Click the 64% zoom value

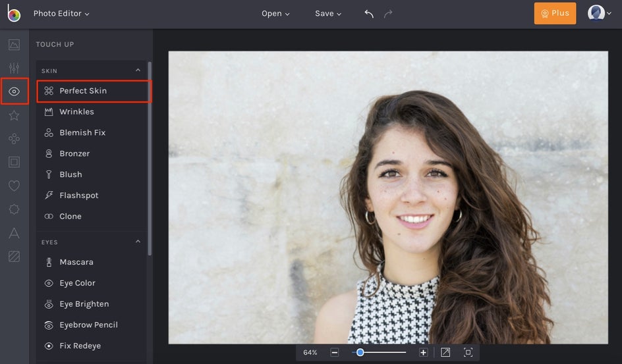[310, 353]
